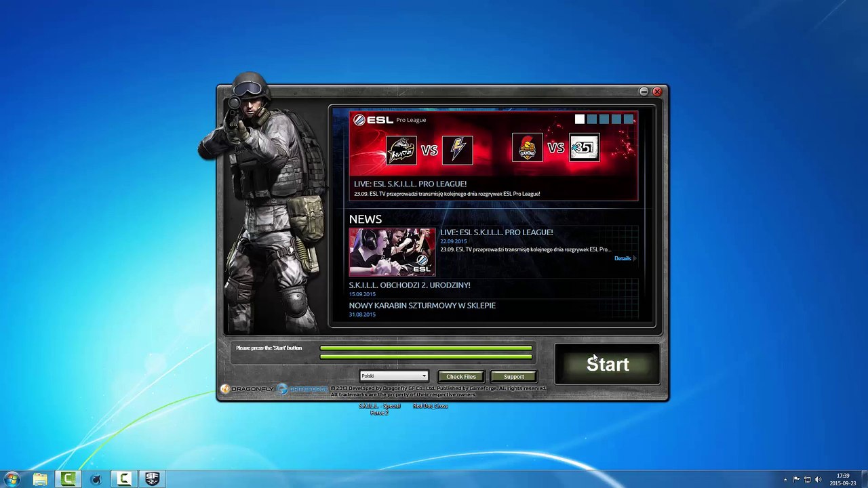The height and width of the screenshot is (488, 868).
Task: Click the '31.08.2015' news date
Action: (x=362, y=314)
